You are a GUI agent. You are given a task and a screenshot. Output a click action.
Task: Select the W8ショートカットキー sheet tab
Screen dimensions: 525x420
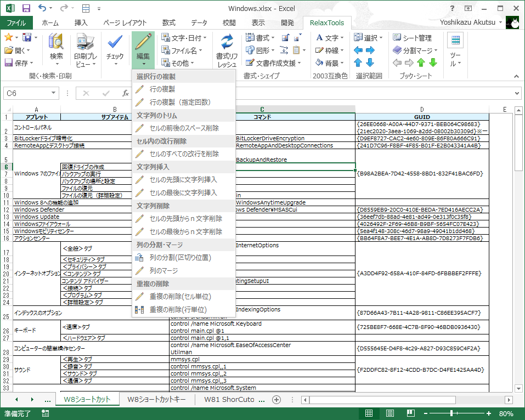click(x=156, y=400)
